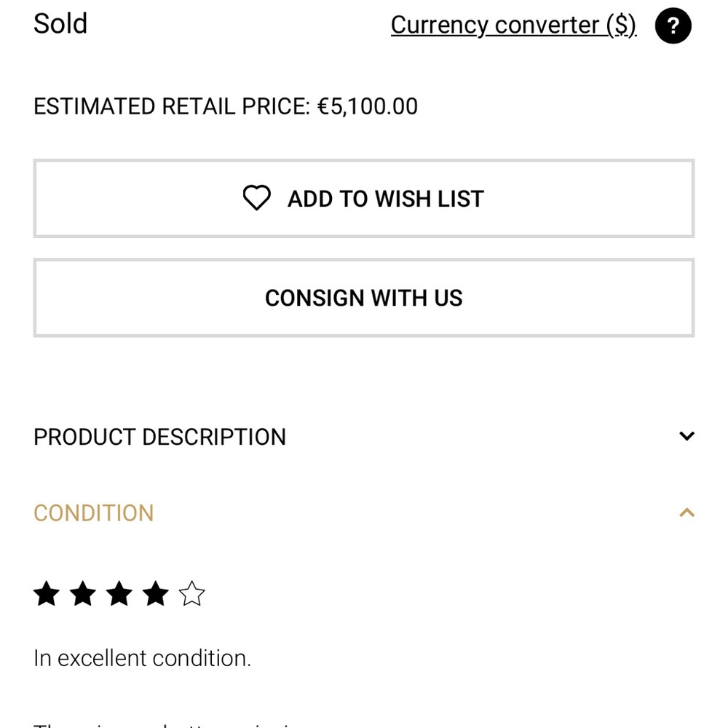Click the heart wish list icon

[256, 198]
